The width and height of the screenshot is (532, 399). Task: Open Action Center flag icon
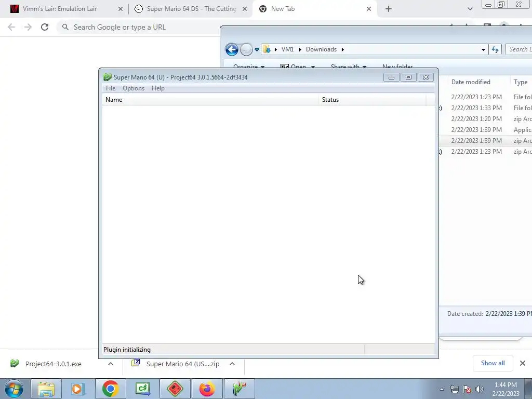click(x=467, y=389)
